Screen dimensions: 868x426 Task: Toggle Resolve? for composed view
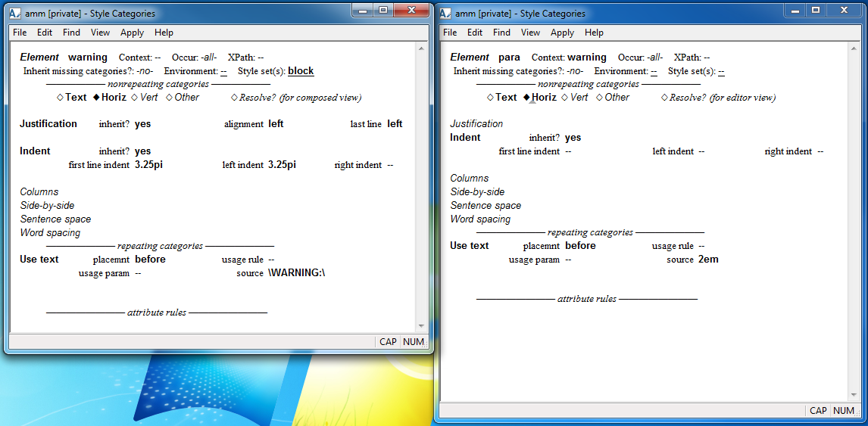pyautogui.click(x=296, y=98)
